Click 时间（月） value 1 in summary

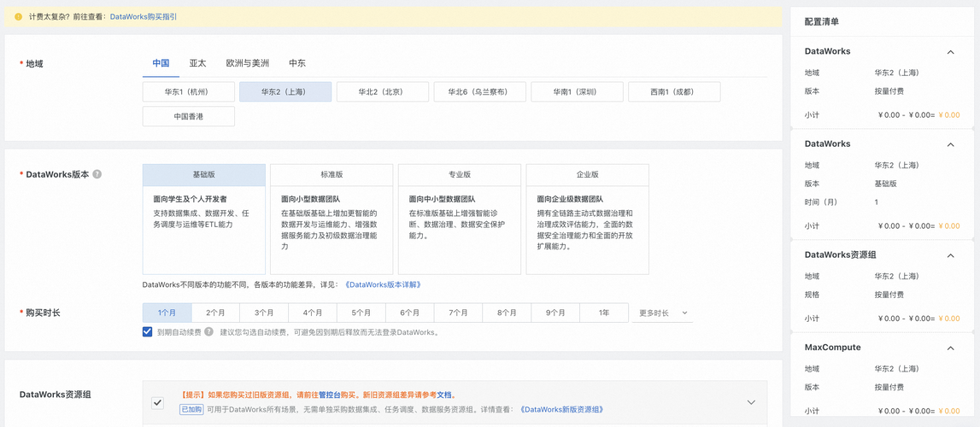(x=877, y=202)
